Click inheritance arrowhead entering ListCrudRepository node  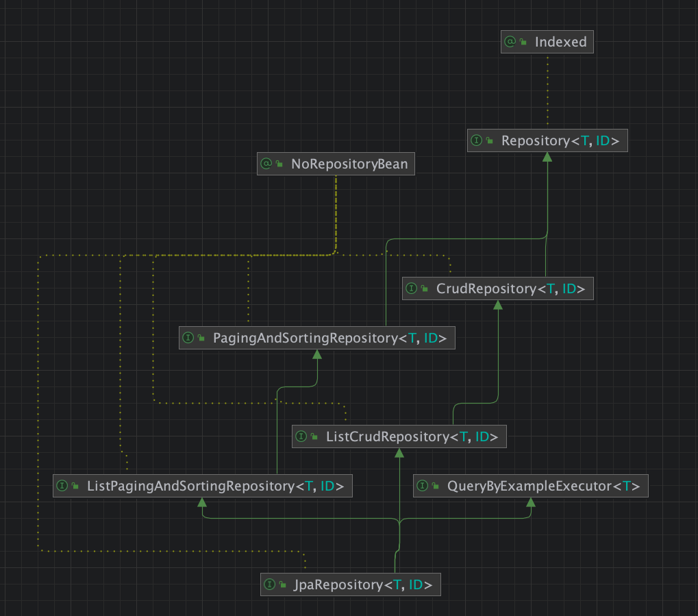tap(399, 453)
